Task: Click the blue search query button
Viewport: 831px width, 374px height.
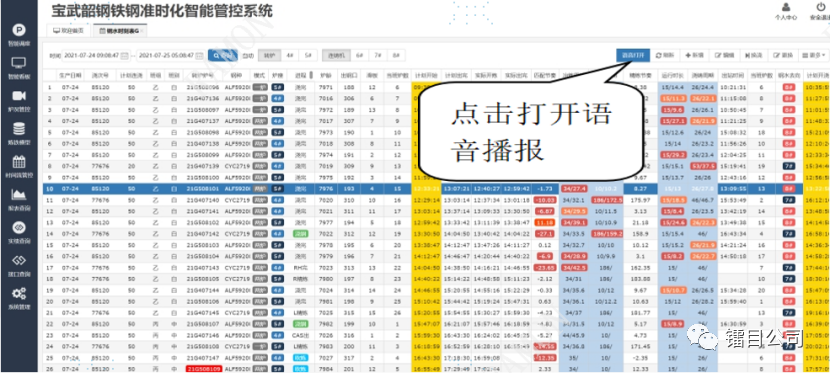Action: point(222,55)
